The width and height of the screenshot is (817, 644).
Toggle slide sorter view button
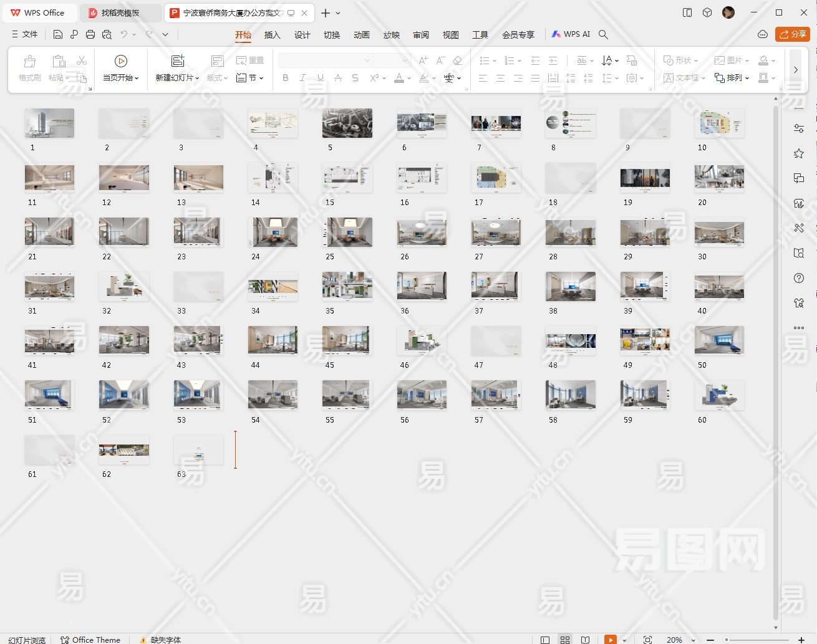coord(565,640)
